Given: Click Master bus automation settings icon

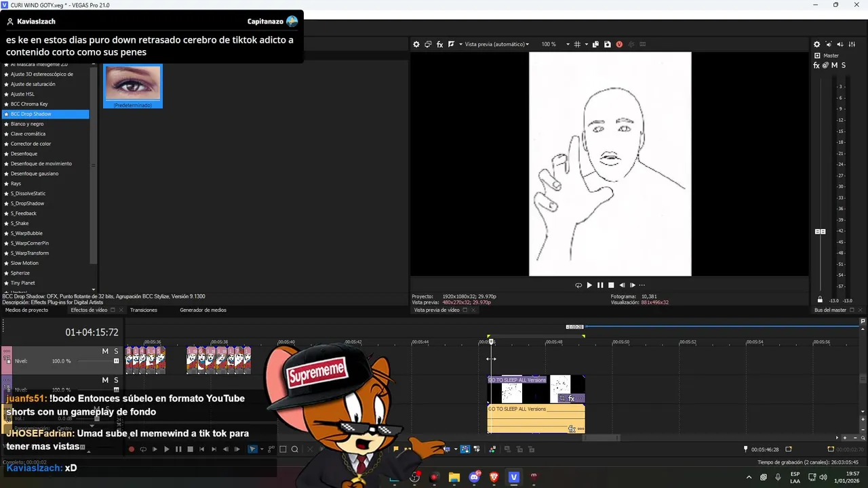Looking at the screenshot, I should click(825, 65).
